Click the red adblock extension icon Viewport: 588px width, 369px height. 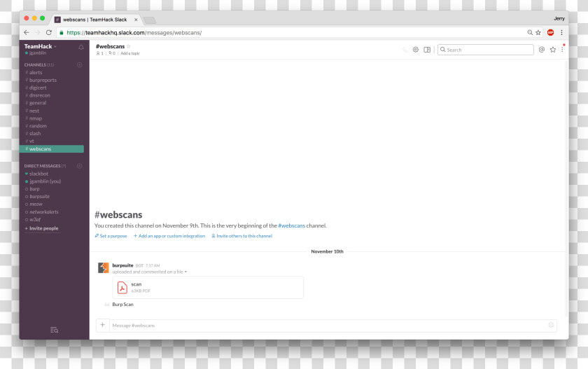click(x=550, y=33)
